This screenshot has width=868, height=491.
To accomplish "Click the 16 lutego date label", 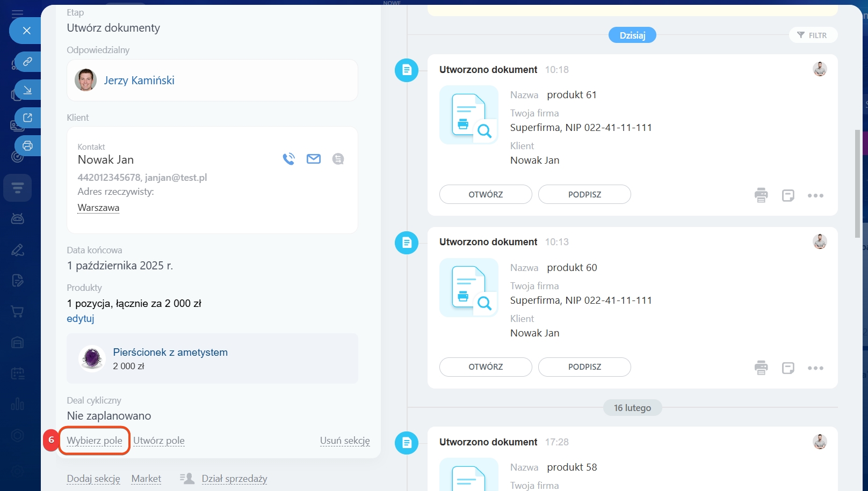I will pyautogui.click(x=632, y=408).
